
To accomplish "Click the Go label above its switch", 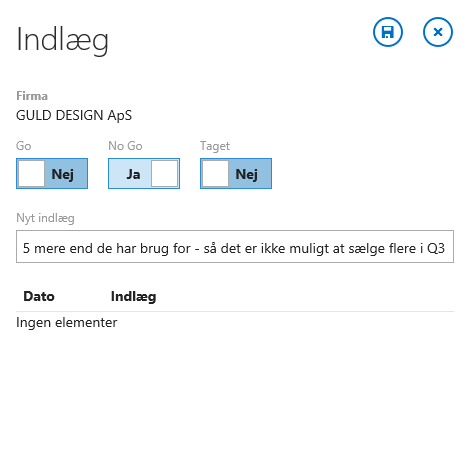I will pyautogui.click(x=24, y=146).
